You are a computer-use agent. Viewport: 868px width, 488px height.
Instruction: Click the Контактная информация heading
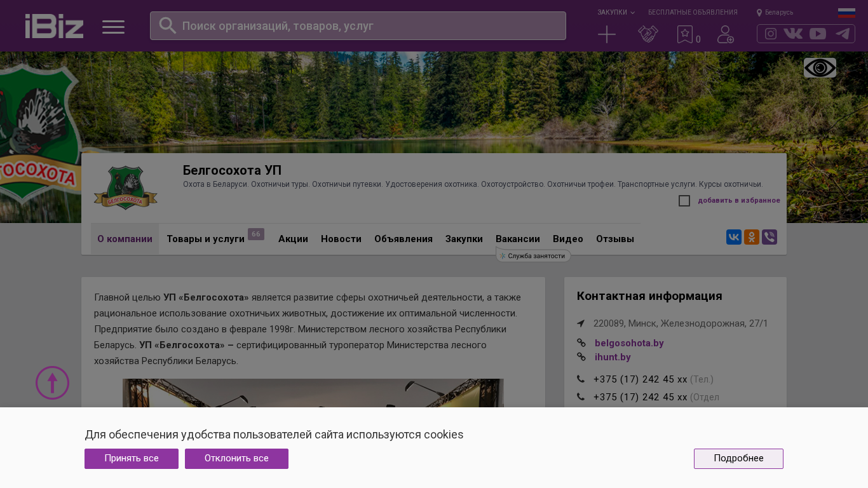649,296
